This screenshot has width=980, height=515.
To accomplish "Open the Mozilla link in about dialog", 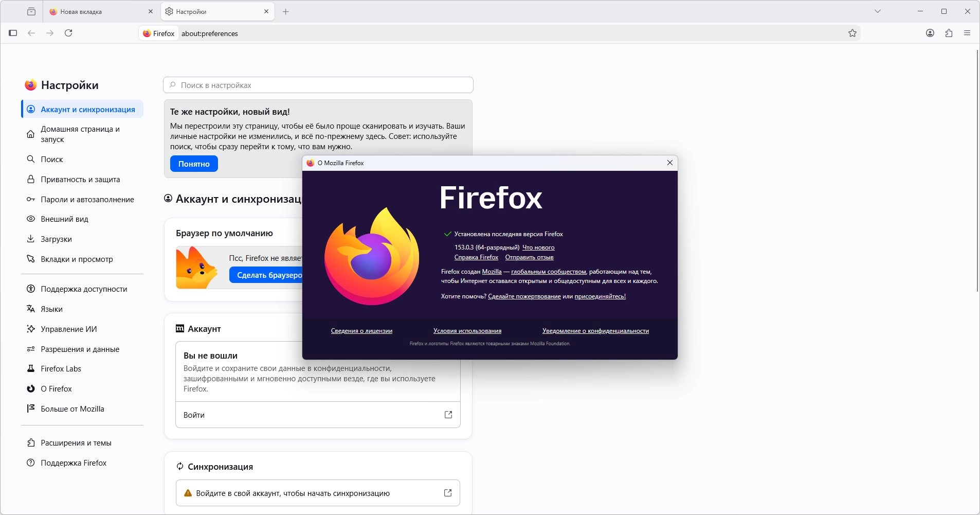I will tap(492, 272).
